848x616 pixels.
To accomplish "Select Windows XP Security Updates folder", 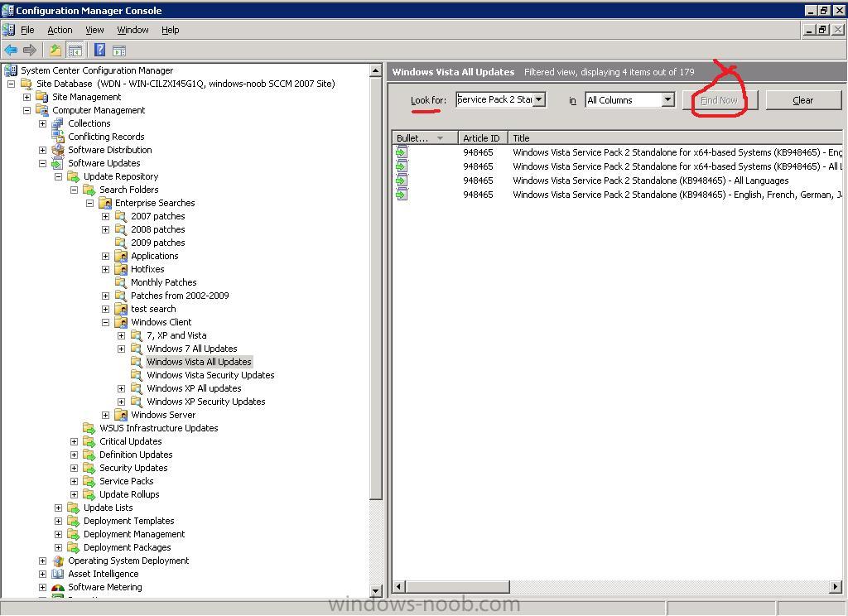I will coord(205,402).
